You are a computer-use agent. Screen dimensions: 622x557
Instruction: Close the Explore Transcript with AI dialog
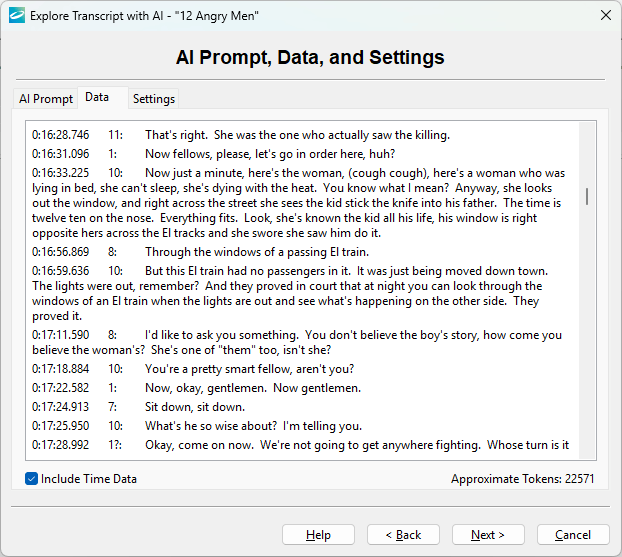tap(604, 15)
